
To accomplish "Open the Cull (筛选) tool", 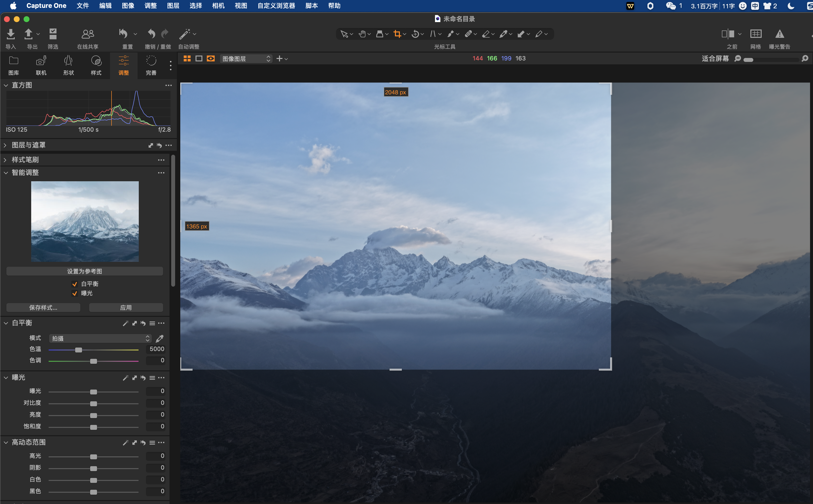I will [x=53, y=34].
